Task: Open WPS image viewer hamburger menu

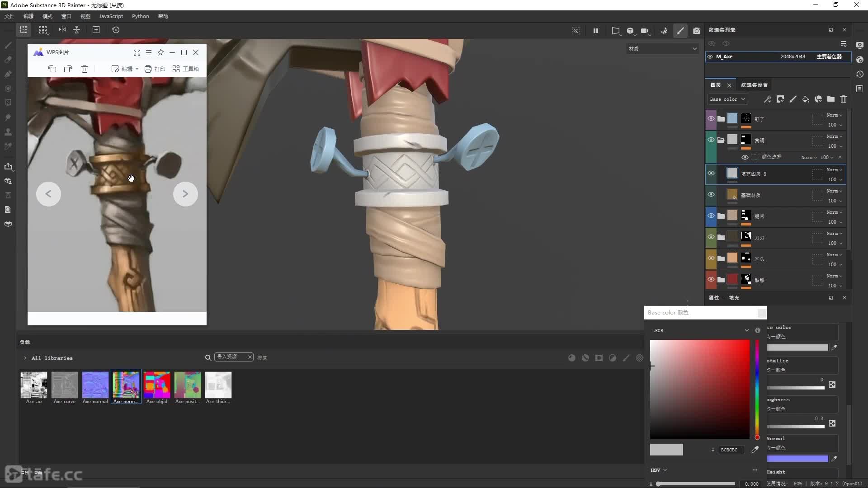Action: coord(149,52)
